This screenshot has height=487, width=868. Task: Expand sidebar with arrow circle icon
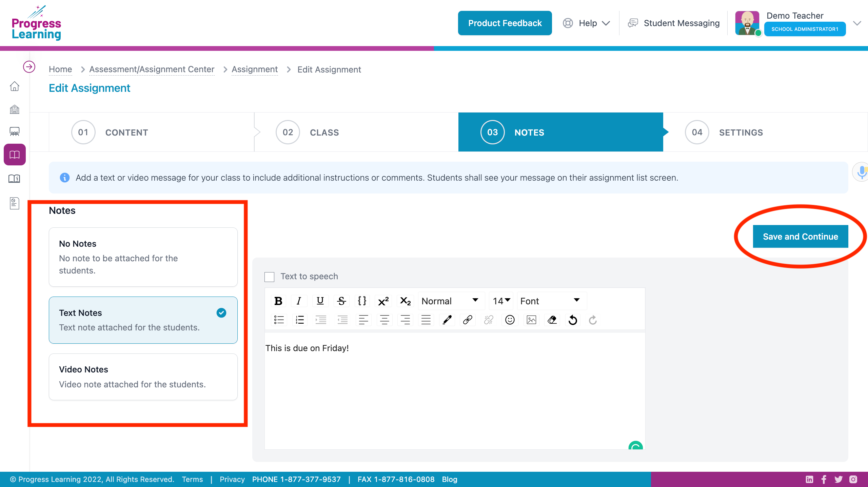point(29,67)
